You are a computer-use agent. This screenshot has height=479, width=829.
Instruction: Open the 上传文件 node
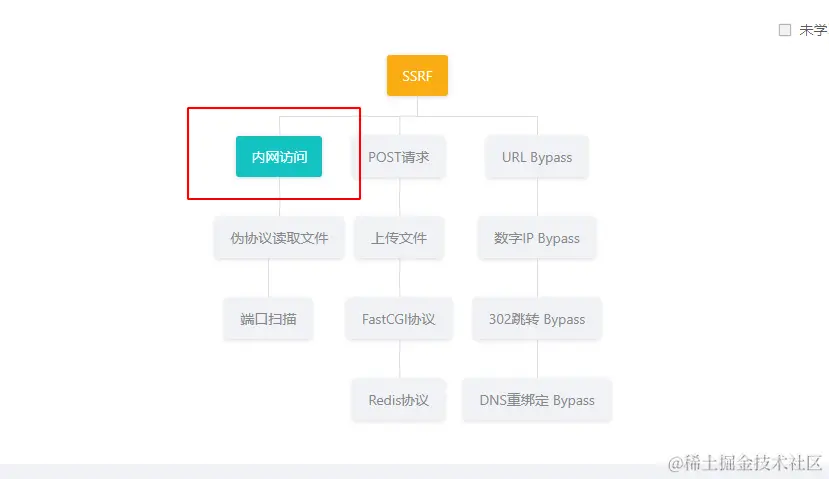coord(399,238)
